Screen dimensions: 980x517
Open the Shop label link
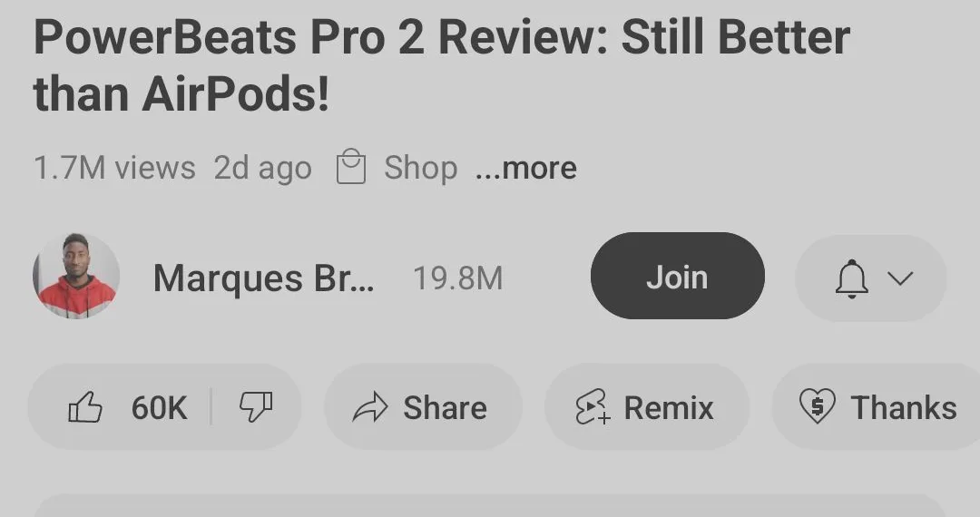click(x=421, y=169)
